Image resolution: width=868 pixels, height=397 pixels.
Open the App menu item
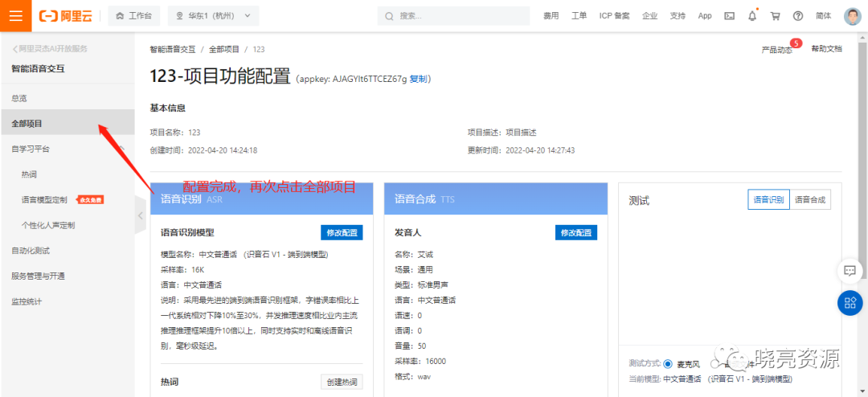(x=705, y=16)
